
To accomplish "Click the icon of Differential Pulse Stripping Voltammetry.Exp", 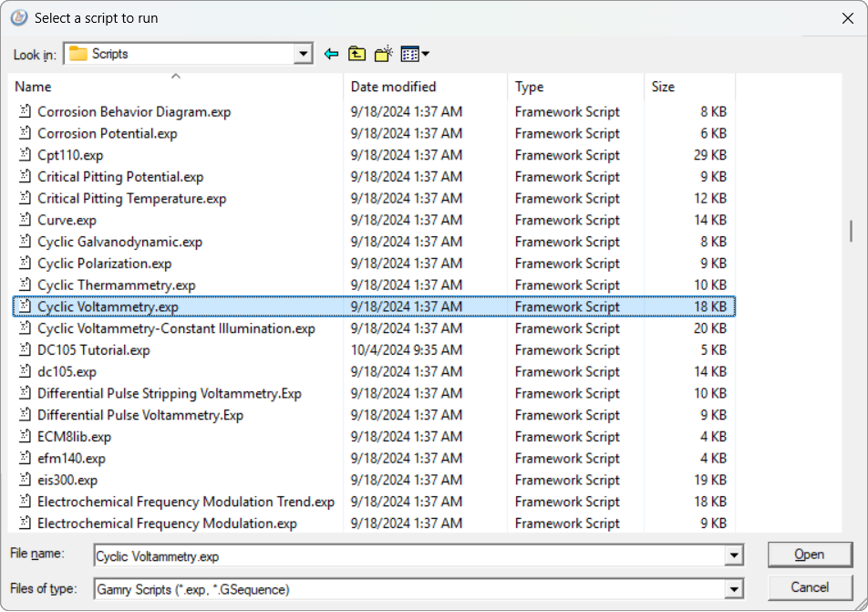I will (x=25, y=393).
